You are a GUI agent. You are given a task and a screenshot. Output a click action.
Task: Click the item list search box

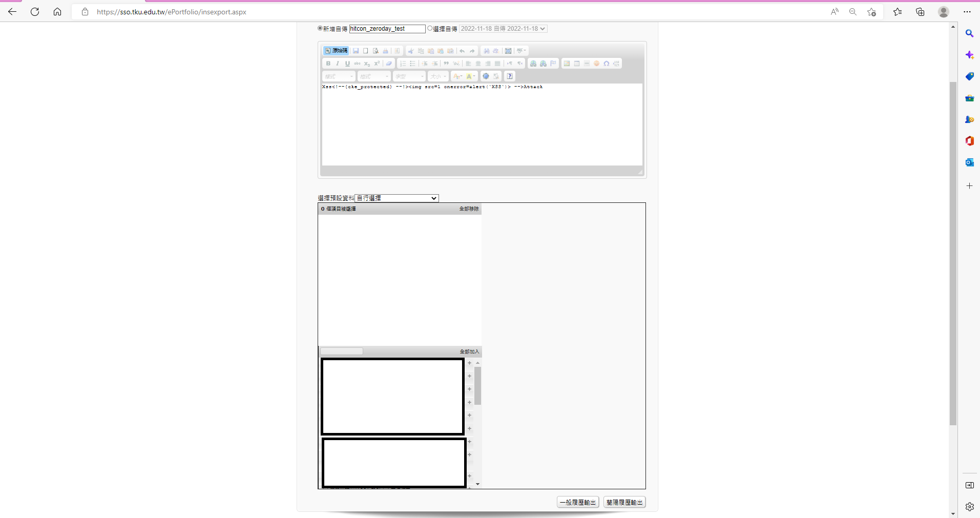click(x=342, y=351)
